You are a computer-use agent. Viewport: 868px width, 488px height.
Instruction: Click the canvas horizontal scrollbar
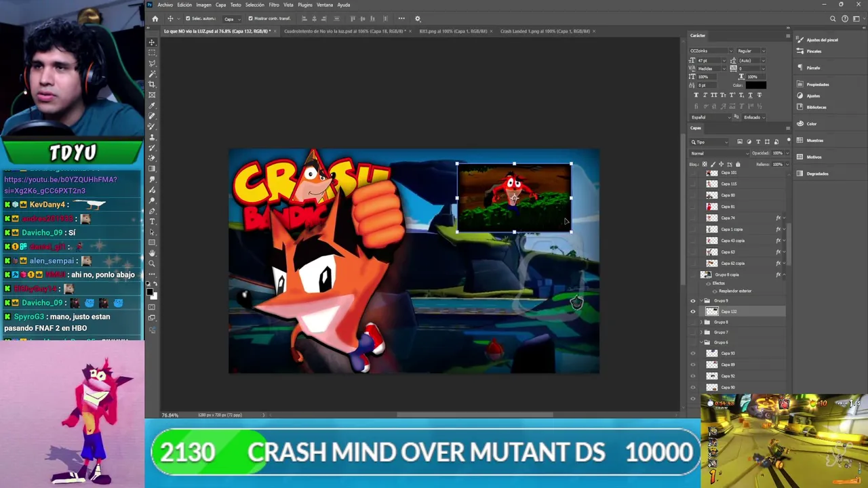coord(475,415)
